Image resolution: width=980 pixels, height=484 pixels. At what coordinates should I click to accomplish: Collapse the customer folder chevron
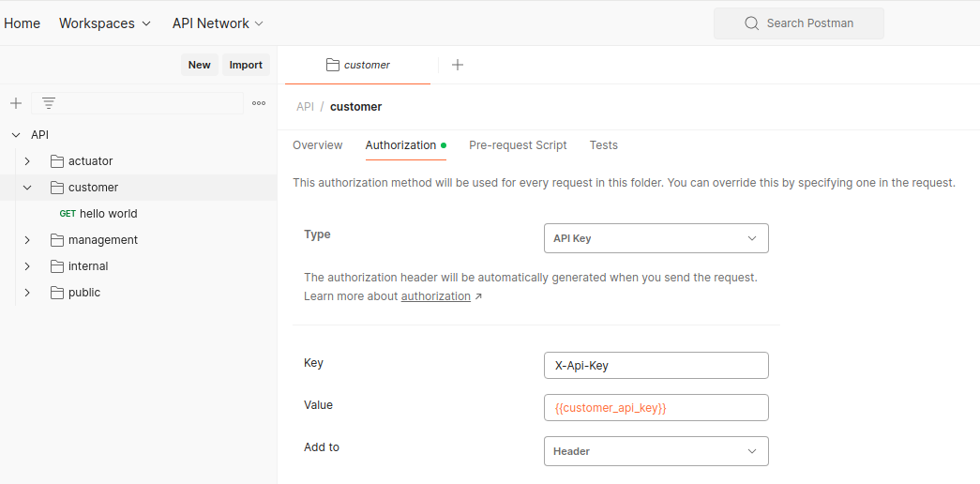[x=27, y=188]
